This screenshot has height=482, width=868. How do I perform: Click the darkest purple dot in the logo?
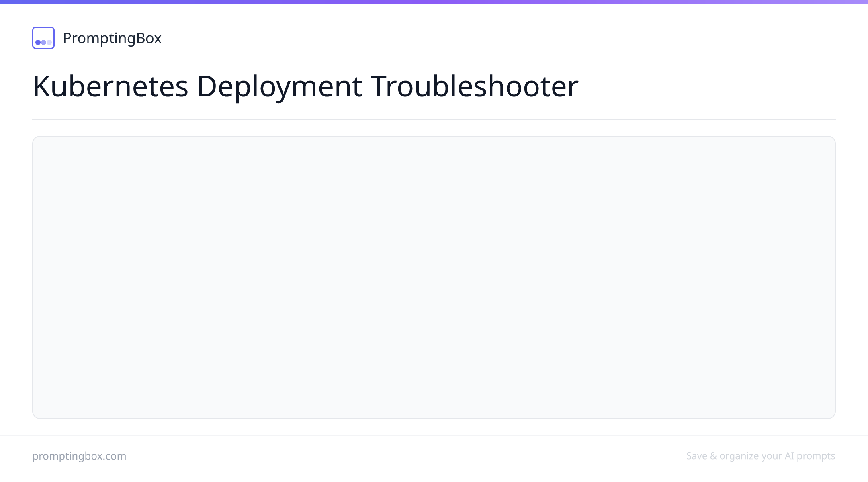38,42
